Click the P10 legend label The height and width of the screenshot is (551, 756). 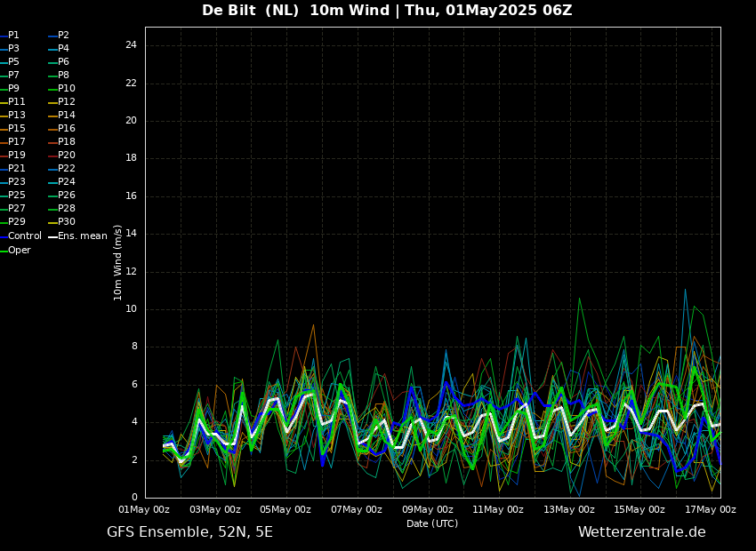pos(67,89)
